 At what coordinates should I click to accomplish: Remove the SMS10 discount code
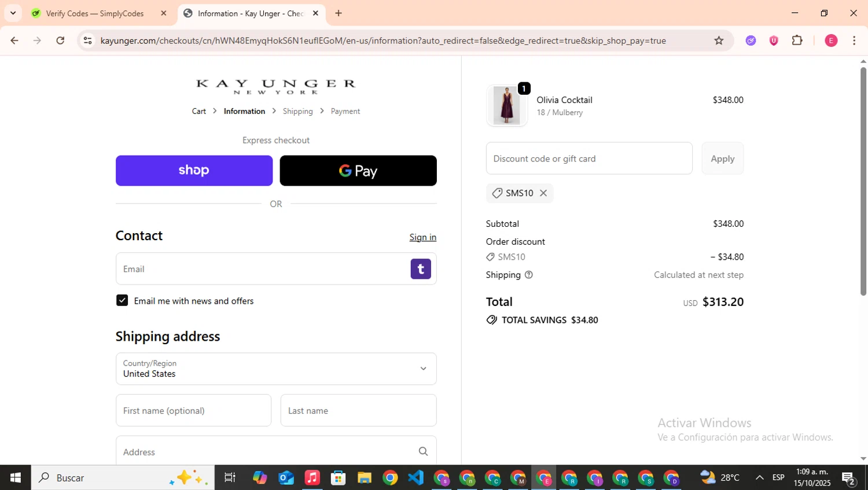(x=543, y=193)
